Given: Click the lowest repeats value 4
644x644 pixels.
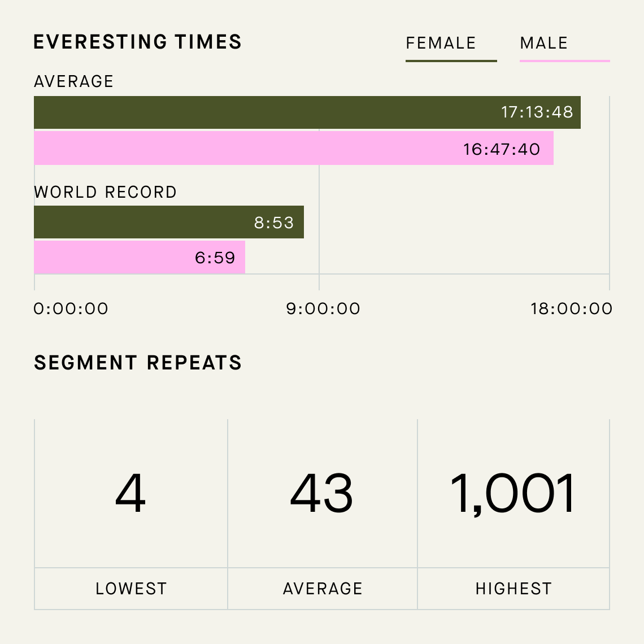Looking at the screenshot, I should point(130,493).
